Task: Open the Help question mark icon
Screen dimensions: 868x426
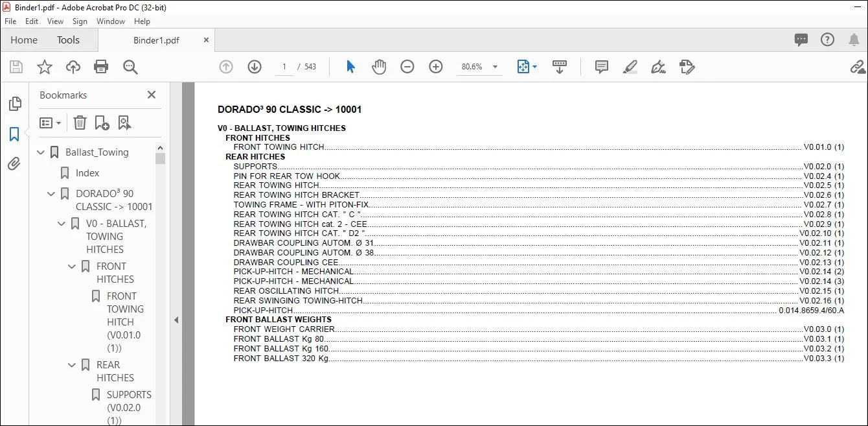Action: click(827, 40)
